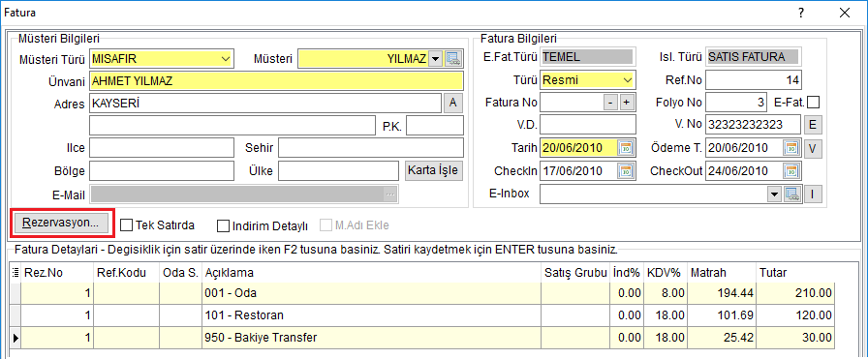Click the Açıklama column header
Screen dimensions: 868x359
372,273
